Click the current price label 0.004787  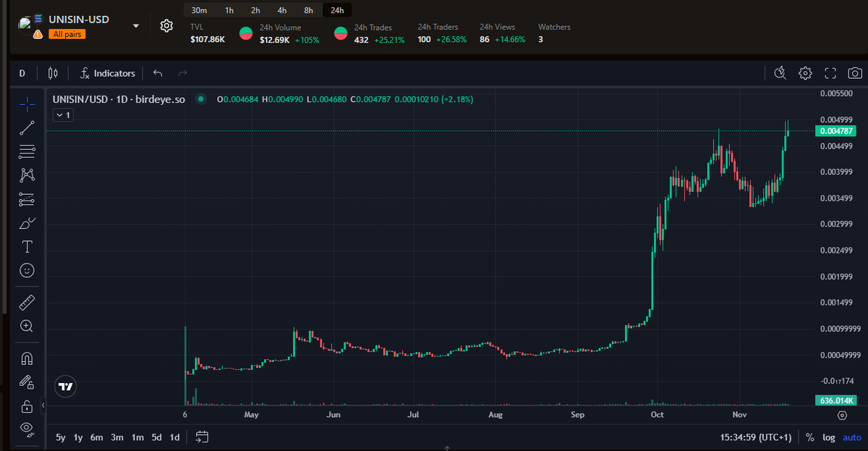coord(835,131)
